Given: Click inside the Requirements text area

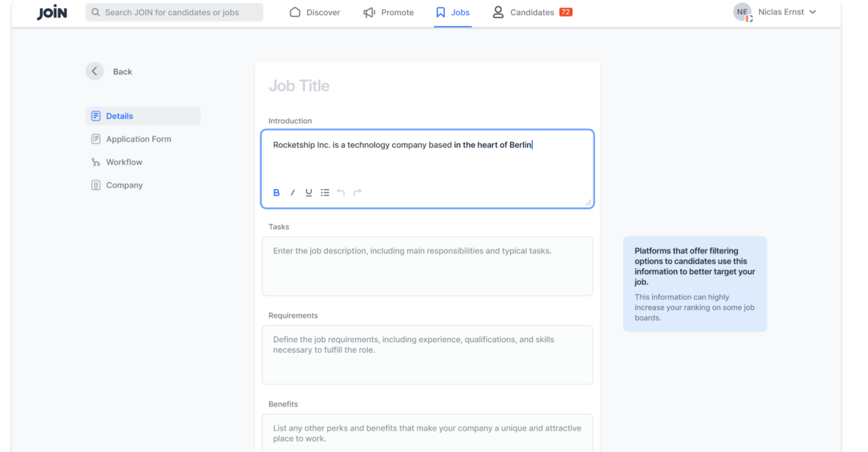Looking at the screenshot, I should point(427,355).
